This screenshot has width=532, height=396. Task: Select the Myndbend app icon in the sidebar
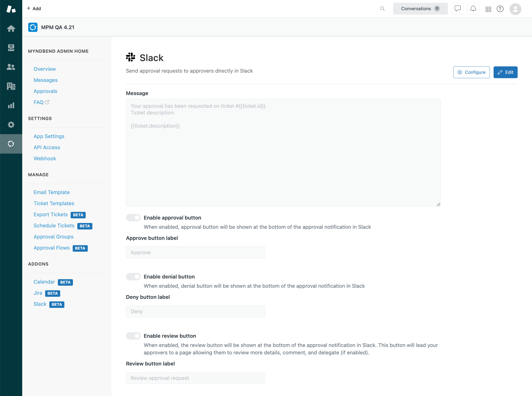11,144
